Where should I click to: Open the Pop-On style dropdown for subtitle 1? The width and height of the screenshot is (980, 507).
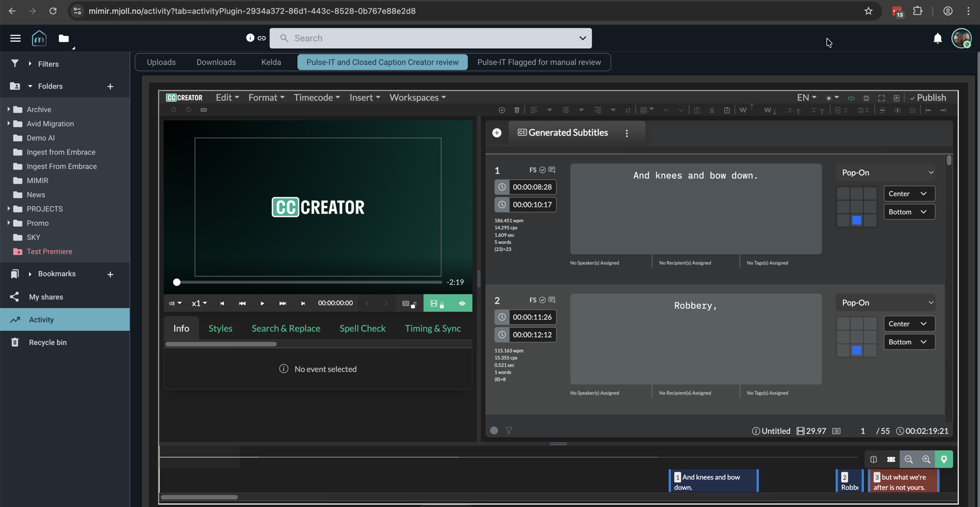click(887, 173)
